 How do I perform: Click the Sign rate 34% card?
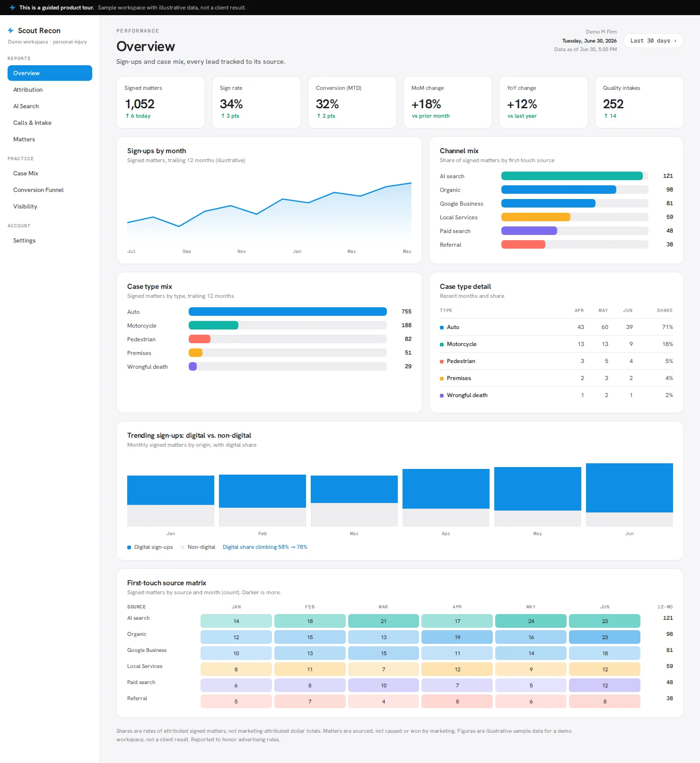click(256, 102)
